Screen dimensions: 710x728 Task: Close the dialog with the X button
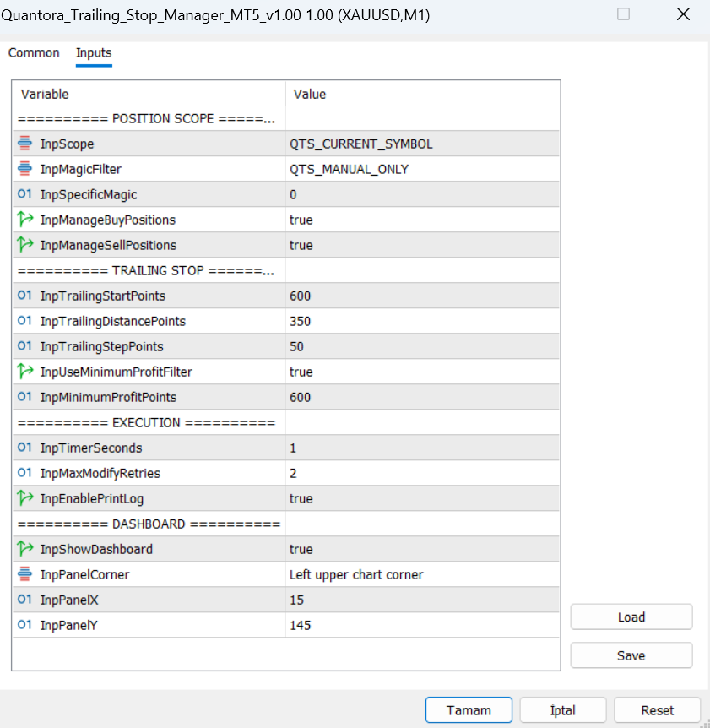click(x=683, y=14)
